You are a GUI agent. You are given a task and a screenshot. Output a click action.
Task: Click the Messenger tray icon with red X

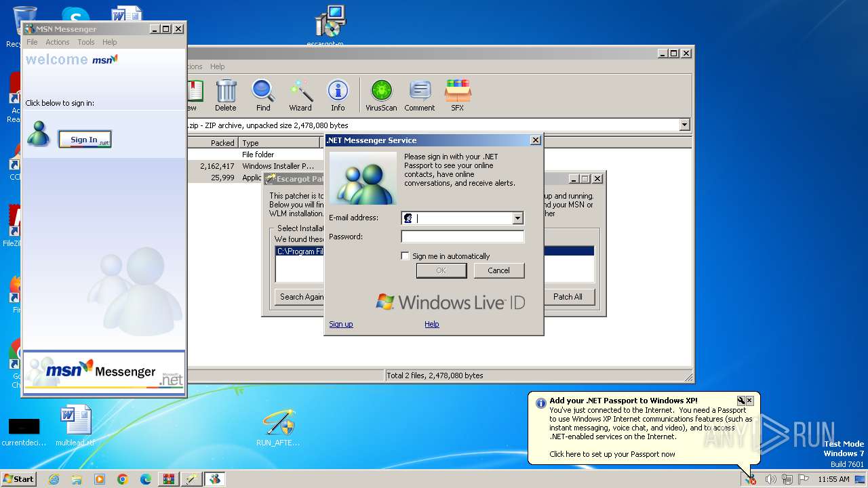tap(750, 479)
